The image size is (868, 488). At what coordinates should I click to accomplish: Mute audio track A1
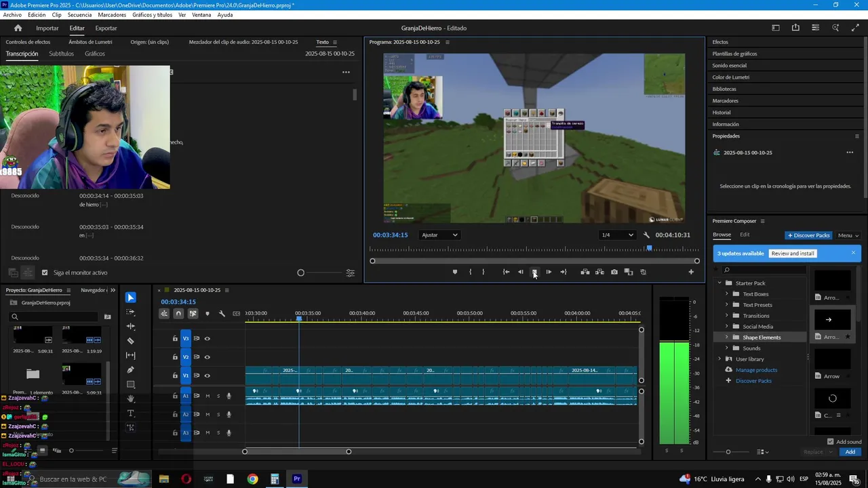pyautogui.click(x=208, y=396)
